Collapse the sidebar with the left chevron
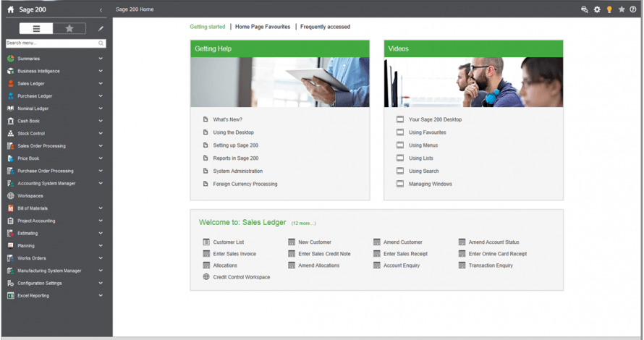 [x=101, y=10]
